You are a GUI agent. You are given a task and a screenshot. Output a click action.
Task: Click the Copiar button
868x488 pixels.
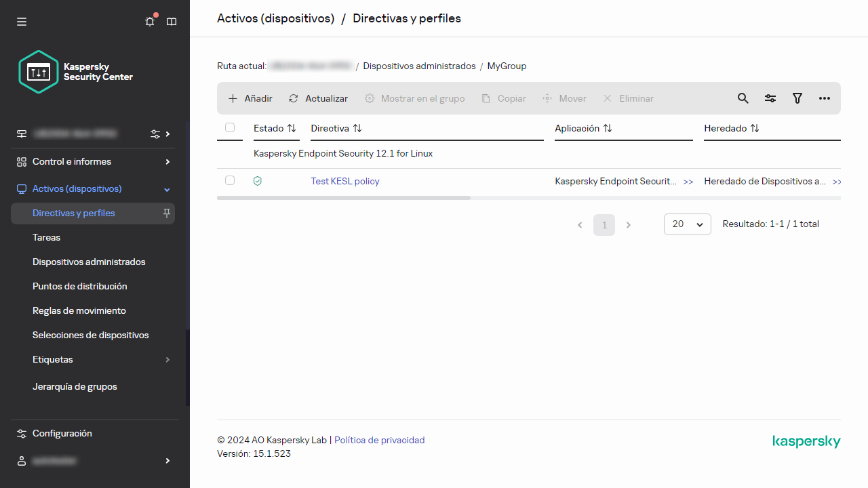coord(503,98)
